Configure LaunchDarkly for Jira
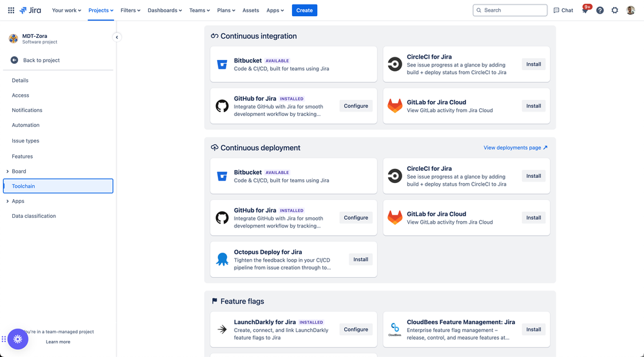Viewport: 644px width, 357px height. click(x=356, y=329)
